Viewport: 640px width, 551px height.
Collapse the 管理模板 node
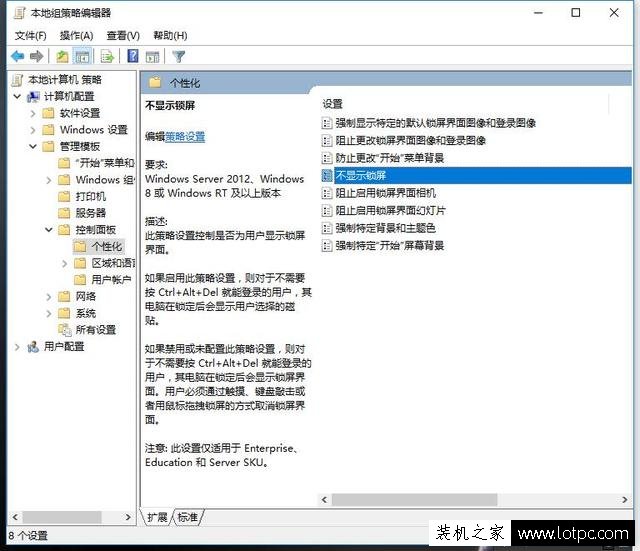click(33, 146)
